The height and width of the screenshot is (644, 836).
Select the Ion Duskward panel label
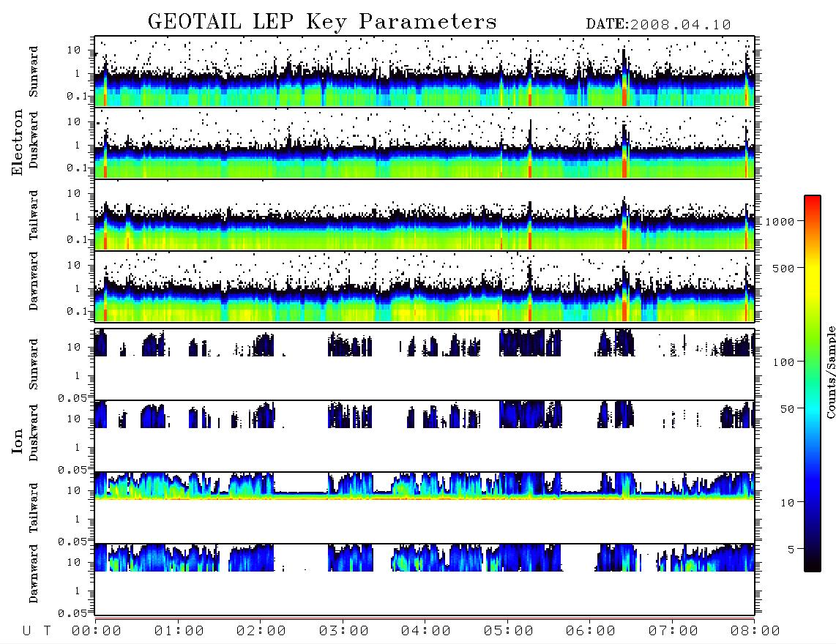pos(34,433)
